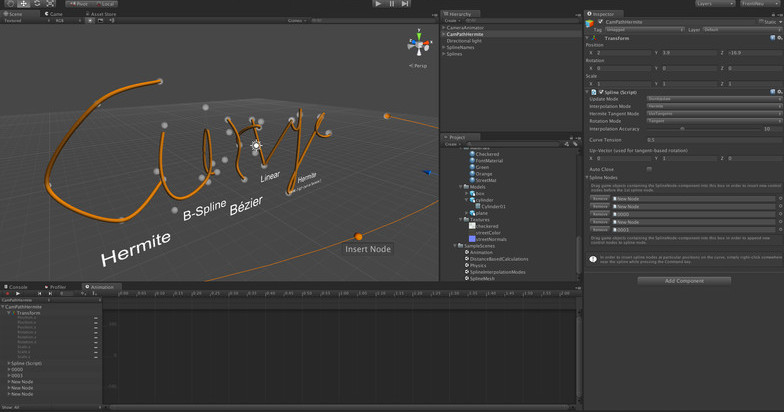This screenshot has height=412, width=784.
Task: Click the animation record button
Action: pyautogui.click(x=6, y=293)
